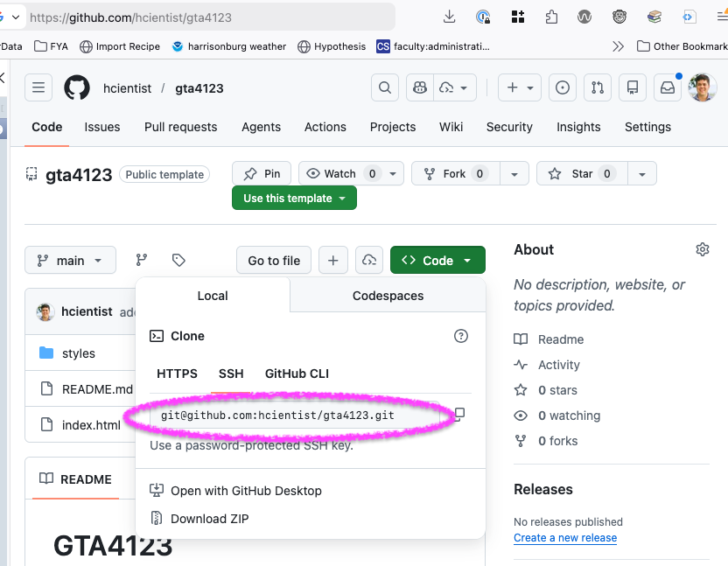Click the branches icon next to main
Image resolution: width=728 pixels, height=566 pixels.
click(x=141, y=260)
